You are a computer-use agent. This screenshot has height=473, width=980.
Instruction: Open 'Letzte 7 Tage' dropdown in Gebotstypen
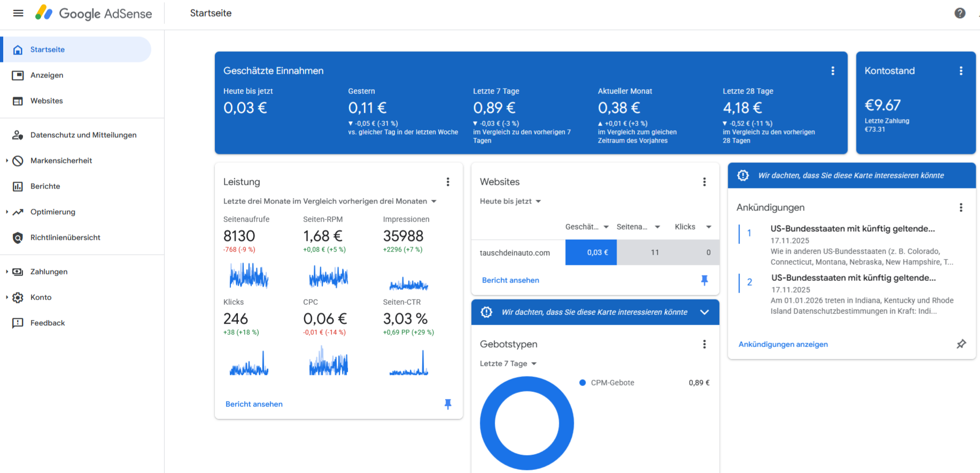(x=508, y=364)
